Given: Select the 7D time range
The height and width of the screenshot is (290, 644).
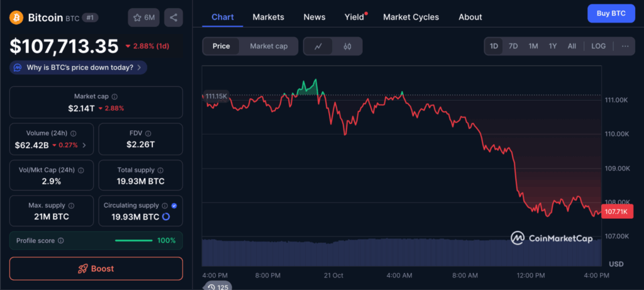Looking at the screenshot, I should click(x=513, y=46).
